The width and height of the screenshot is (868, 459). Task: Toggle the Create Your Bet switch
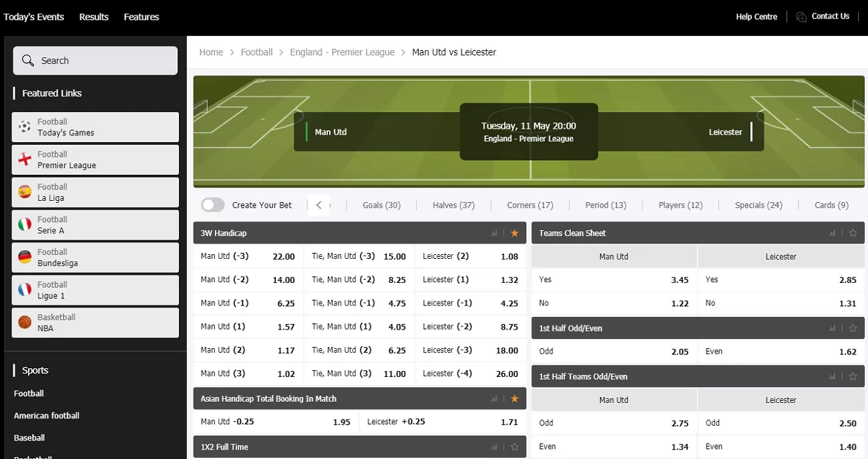coord(213,205)
